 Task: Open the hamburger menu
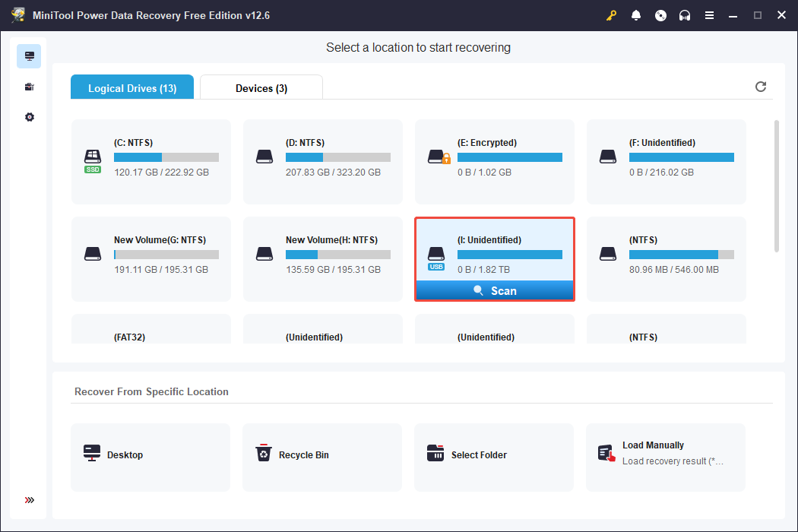pos(709,15)
